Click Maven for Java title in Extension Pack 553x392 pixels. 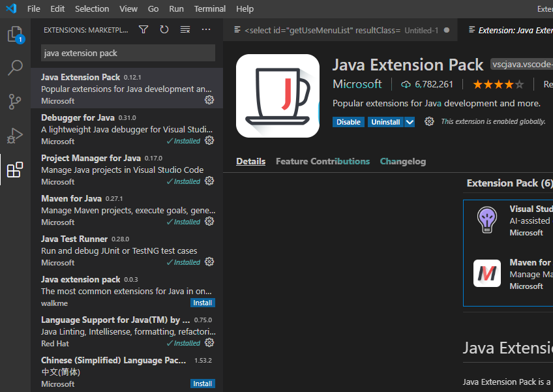pos(530,262)
